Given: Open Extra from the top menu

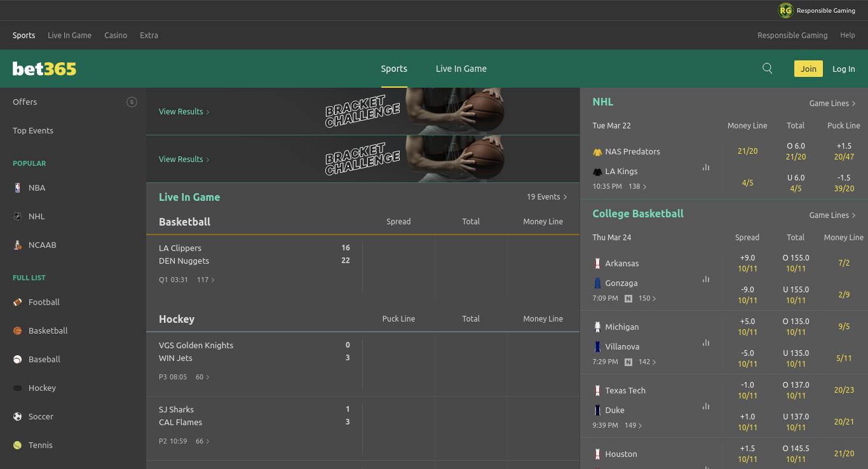Looking at the screenshot, I should click(x=149, y=35).
